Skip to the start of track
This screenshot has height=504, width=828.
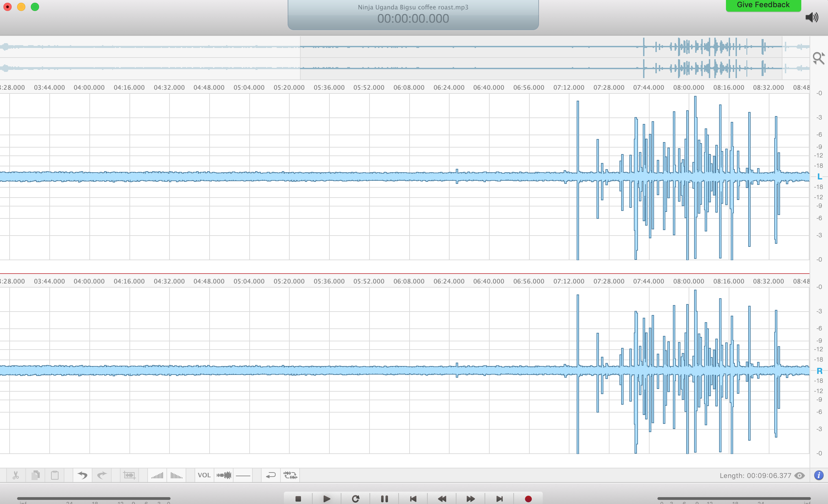[413, 499]
